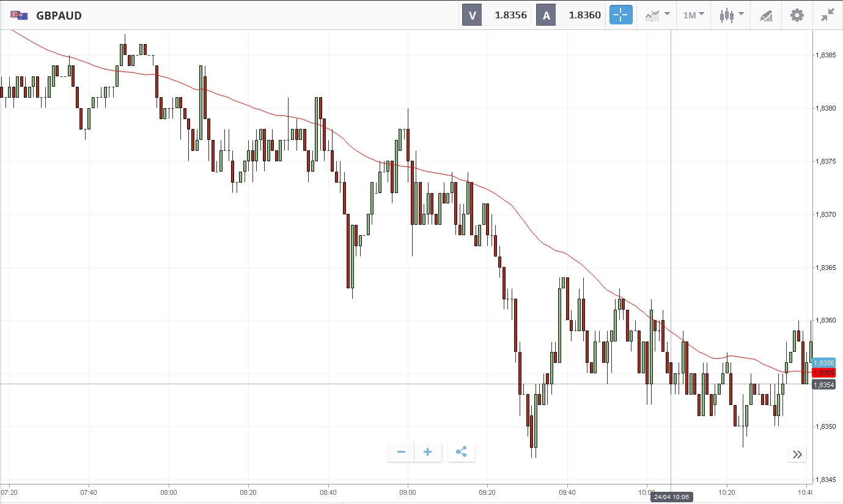Click the 1,8375 price axis label

click(826, 161)
